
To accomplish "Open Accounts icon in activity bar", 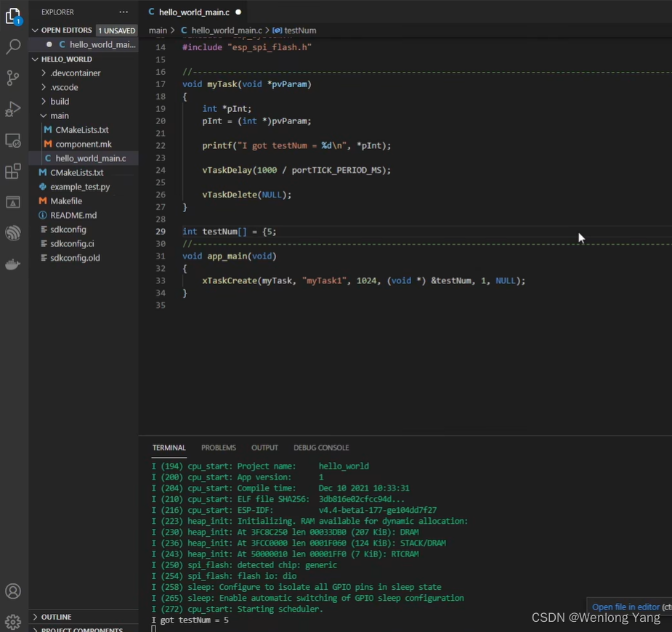I will [13, 591].
